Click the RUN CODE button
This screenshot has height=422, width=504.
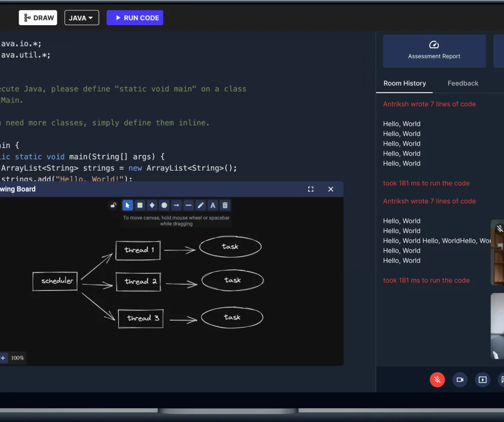click(135, 18)
